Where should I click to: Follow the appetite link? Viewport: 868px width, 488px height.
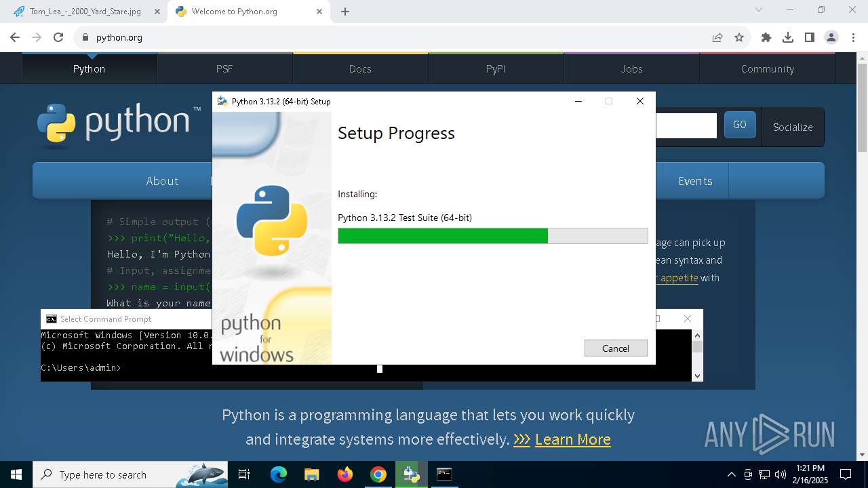click(x=679, y=277)
